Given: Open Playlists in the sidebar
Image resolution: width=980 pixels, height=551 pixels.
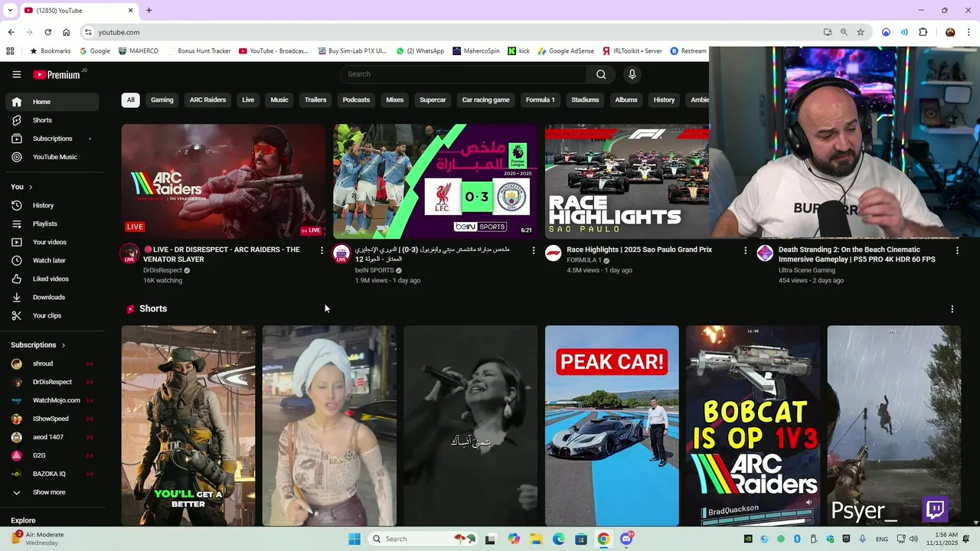Looking at the screenshot, I should (52, 223).
